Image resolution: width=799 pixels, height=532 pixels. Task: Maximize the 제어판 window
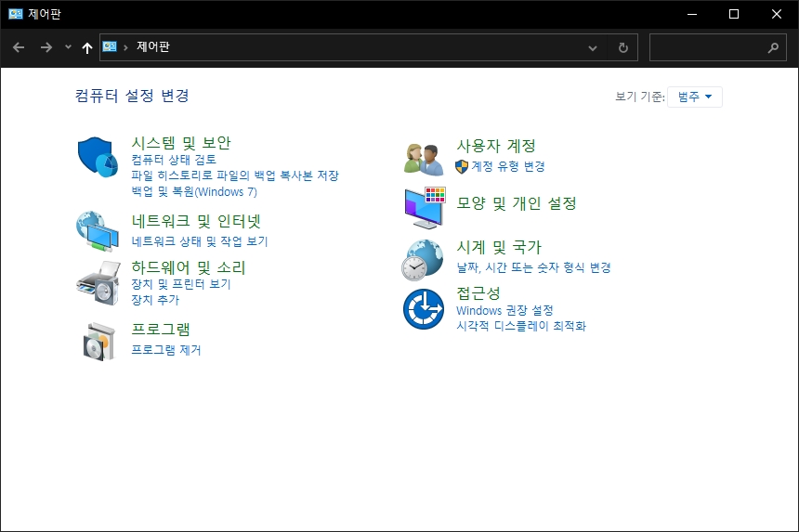[734, 14]
